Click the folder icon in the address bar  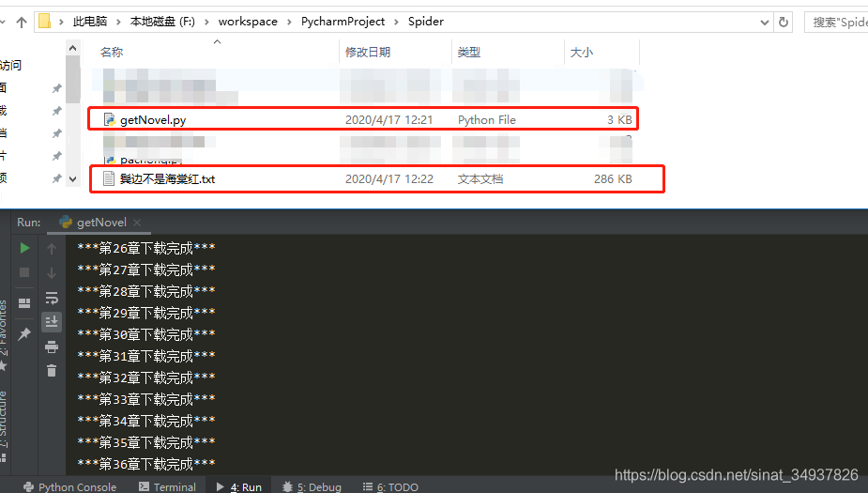[x=45, y=22]
